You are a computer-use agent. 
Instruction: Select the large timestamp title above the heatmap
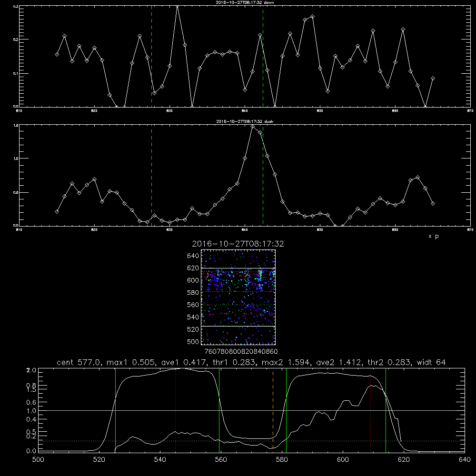click(x=238, y=244)
